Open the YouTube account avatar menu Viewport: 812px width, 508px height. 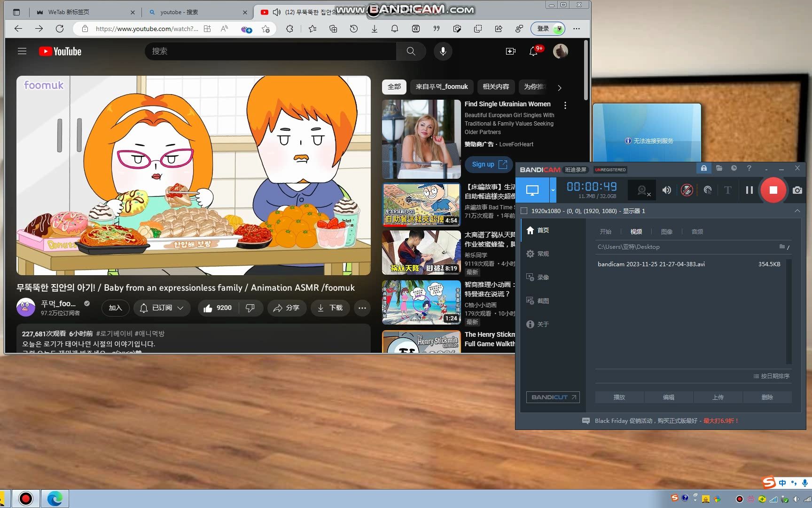pos(560,51)
